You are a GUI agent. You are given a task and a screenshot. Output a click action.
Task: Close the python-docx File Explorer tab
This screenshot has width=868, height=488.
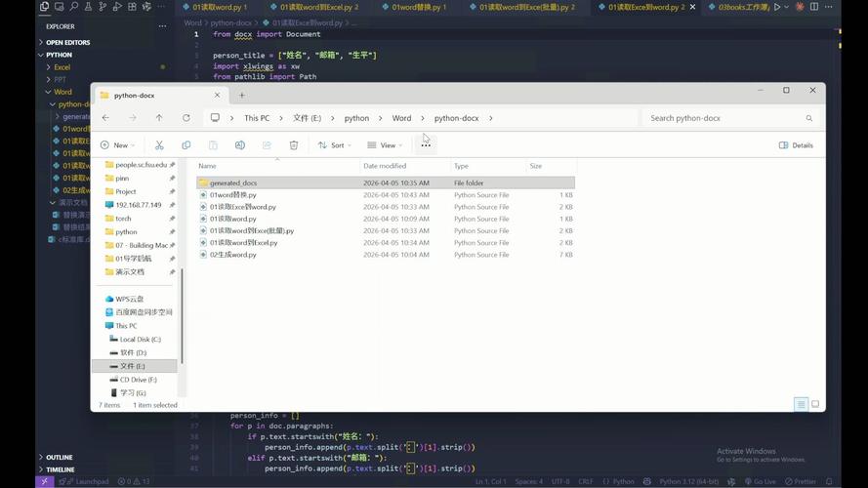click(217, 96)
